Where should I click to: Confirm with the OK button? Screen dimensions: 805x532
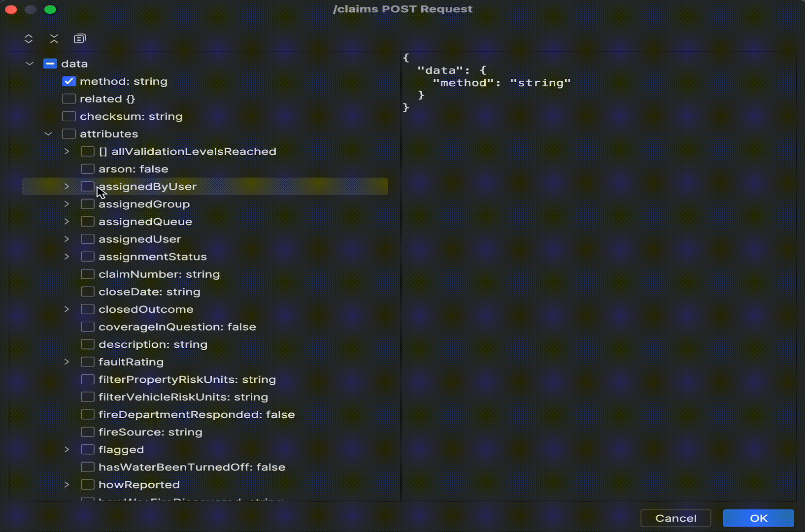(758, 518)
